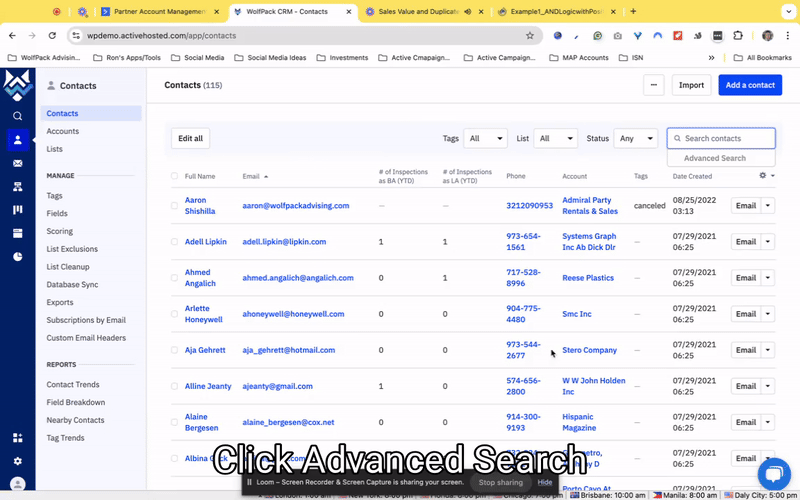
Task: Open the site information icon in the address bar
Action: 76,36
